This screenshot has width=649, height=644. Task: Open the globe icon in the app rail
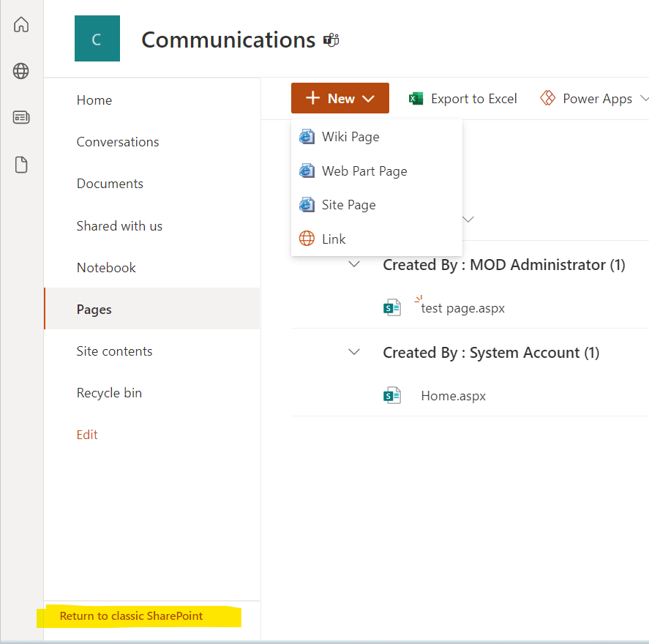tap(21, 71)
